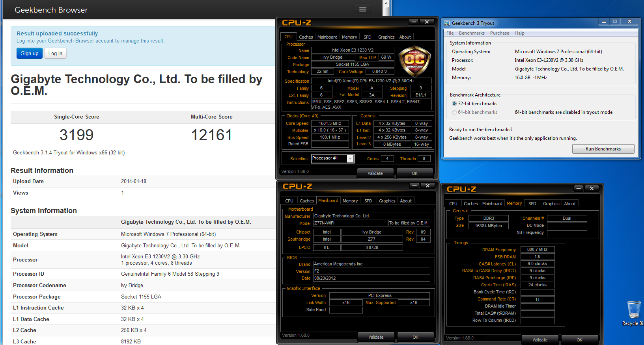
Task: Click the Channels # value Dual
Action: click(567, 218)
